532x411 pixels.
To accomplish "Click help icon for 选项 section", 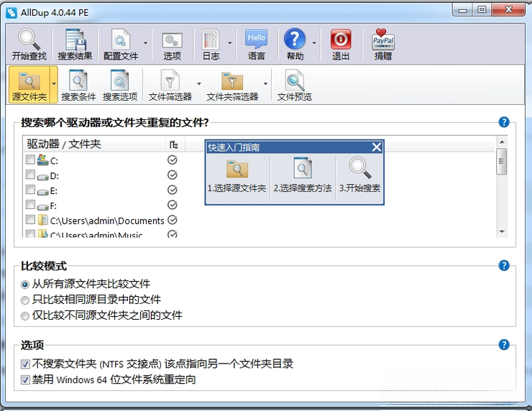I will pos(504,344).
